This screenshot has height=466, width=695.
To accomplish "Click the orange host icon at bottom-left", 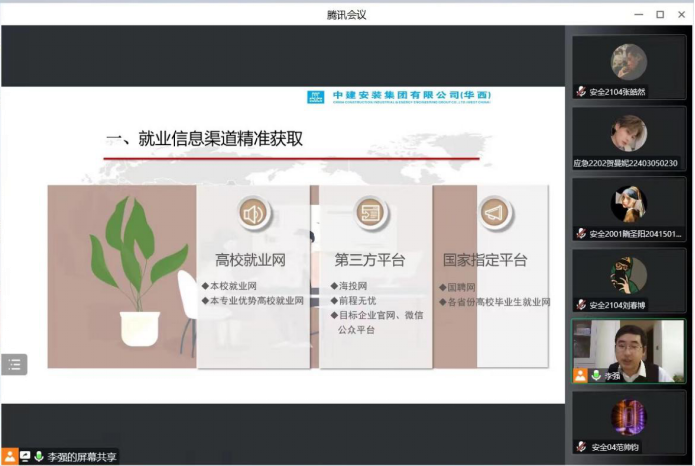I will click(10, 457).
